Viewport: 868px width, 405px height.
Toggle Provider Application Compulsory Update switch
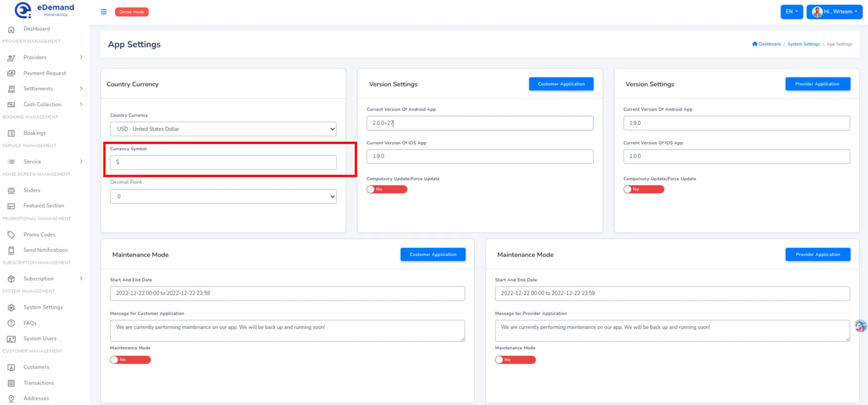[x=643, y=190]
